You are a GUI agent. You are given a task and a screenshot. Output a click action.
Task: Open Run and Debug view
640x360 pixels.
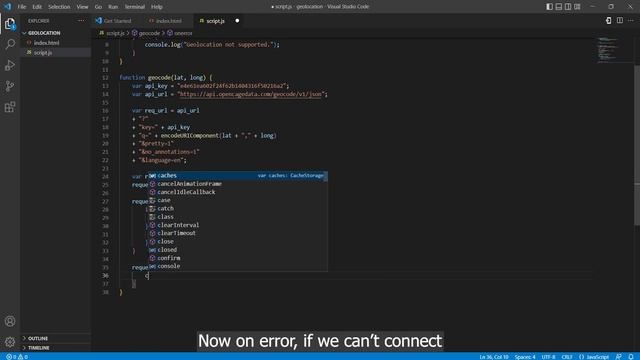coord(10,65)
